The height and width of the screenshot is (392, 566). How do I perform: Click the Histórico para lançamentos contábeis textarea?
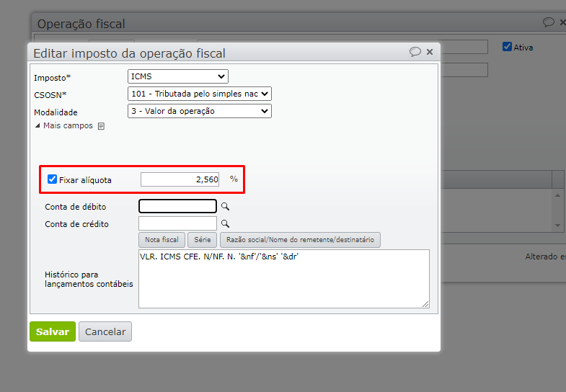[x=284, y=279]
